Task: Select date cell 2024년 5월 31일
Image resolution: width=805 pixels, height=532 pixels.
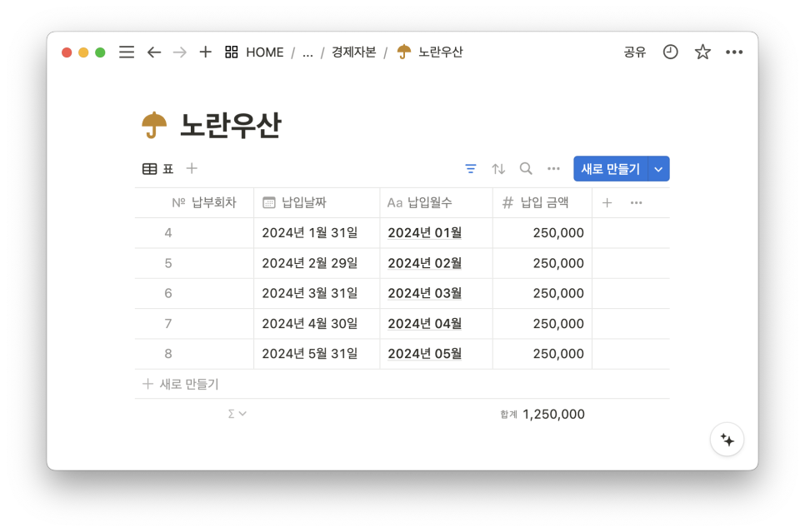Action: point(317,354)
